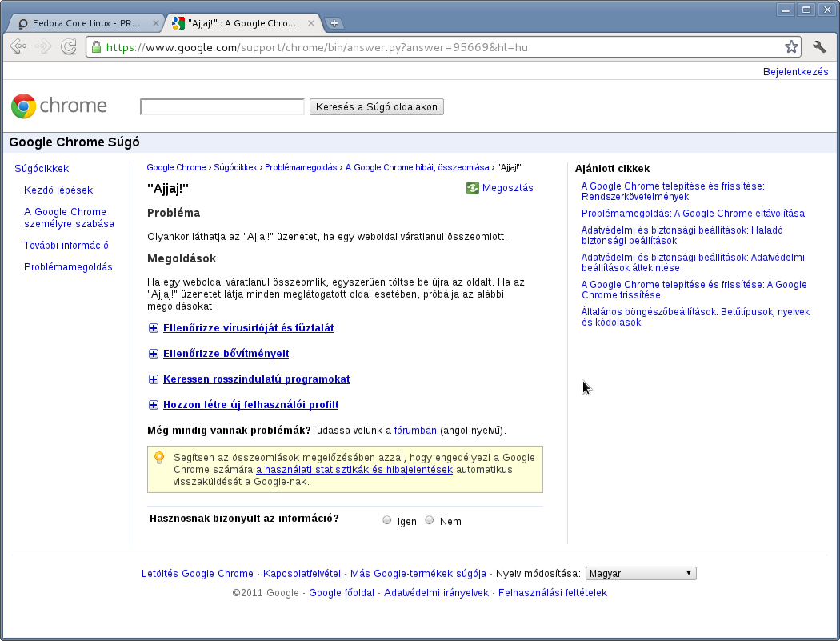Maximize the browser window
The width and height of the screenshot is (840, 641).
(x=806, y=10)
